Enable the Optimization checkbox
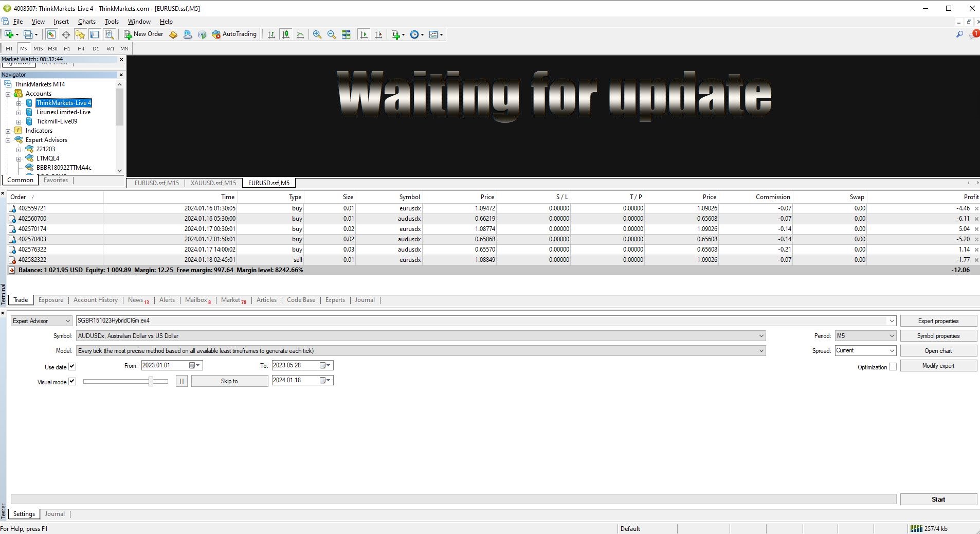 pos(893,367)
